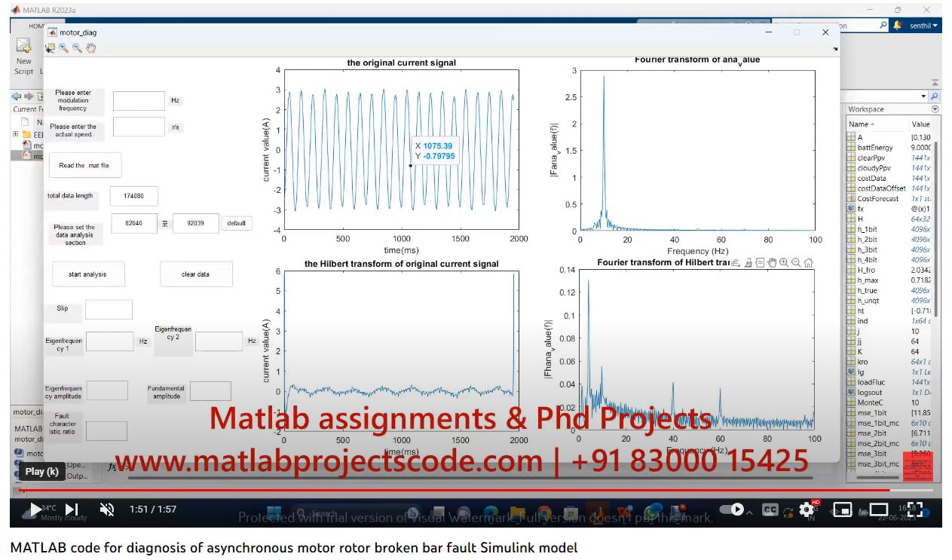Image resolution: width=952 pixels, height=560 pixels.
Task: Click the red video progress bar
Action: click(452, 490)
